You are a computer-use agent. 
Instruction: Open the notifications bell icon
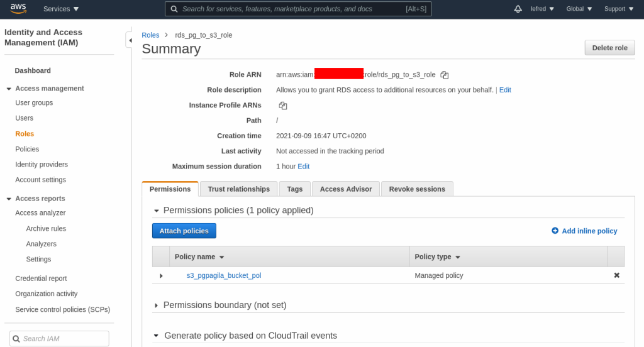[518, 9]
